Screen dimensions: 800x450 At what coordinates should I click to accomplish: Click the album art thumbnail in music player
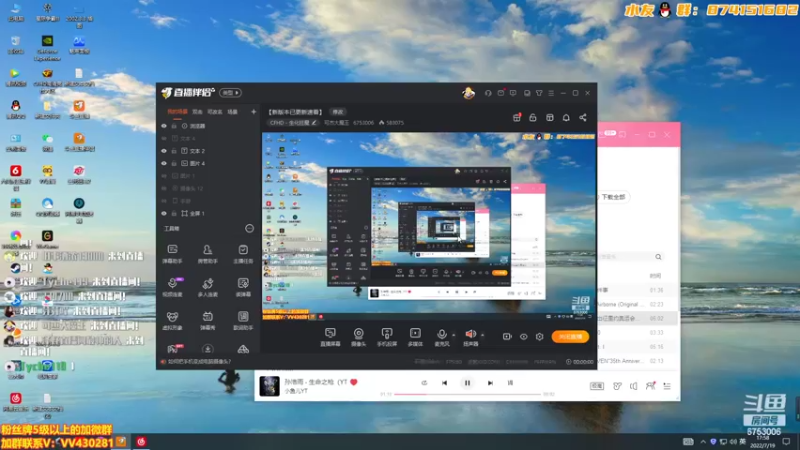(x=269, y=386)
